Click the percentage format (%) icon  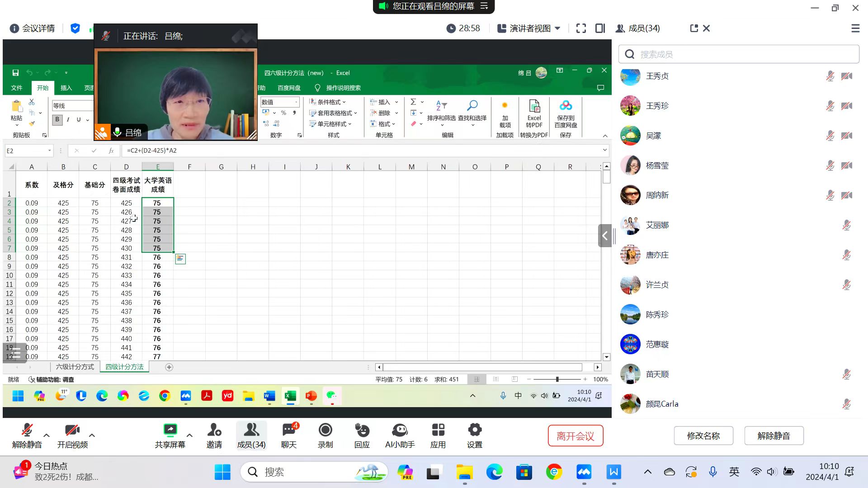283,113
